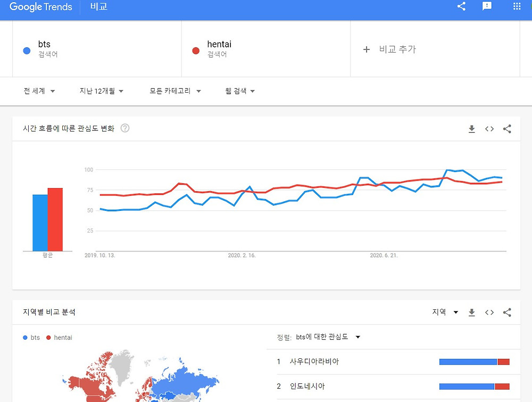Get embed code for interest over time chart
This screenshot has width=532, height=402.
pos(489,129)
